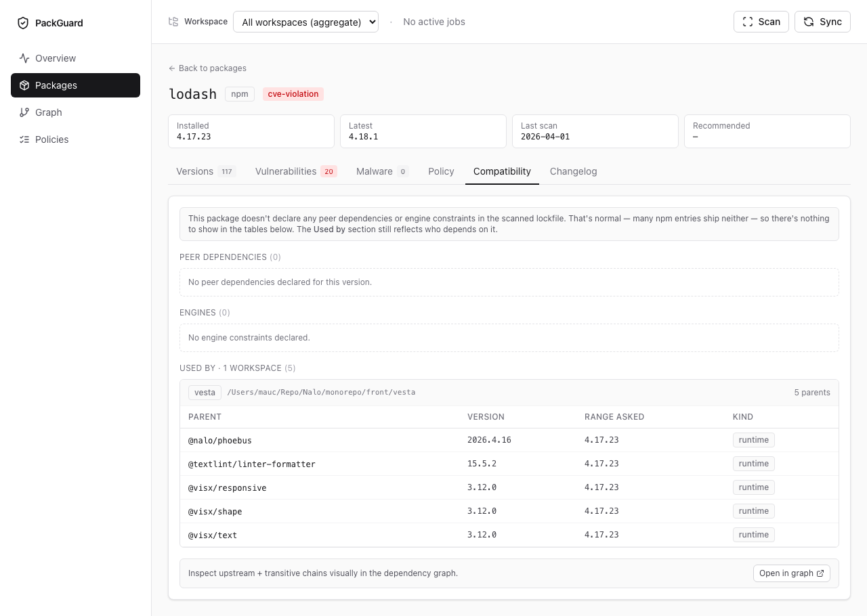The height and width of the screenshot is (616, 867).
Task: Click the Graph branch icon in sidebar
Action: 24,112
